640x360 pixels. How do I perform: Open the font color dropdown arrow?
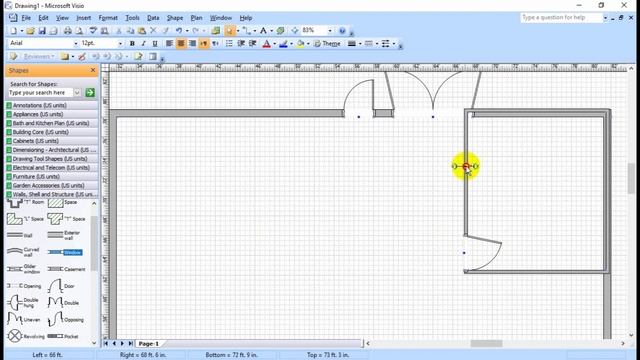(274, 44)
